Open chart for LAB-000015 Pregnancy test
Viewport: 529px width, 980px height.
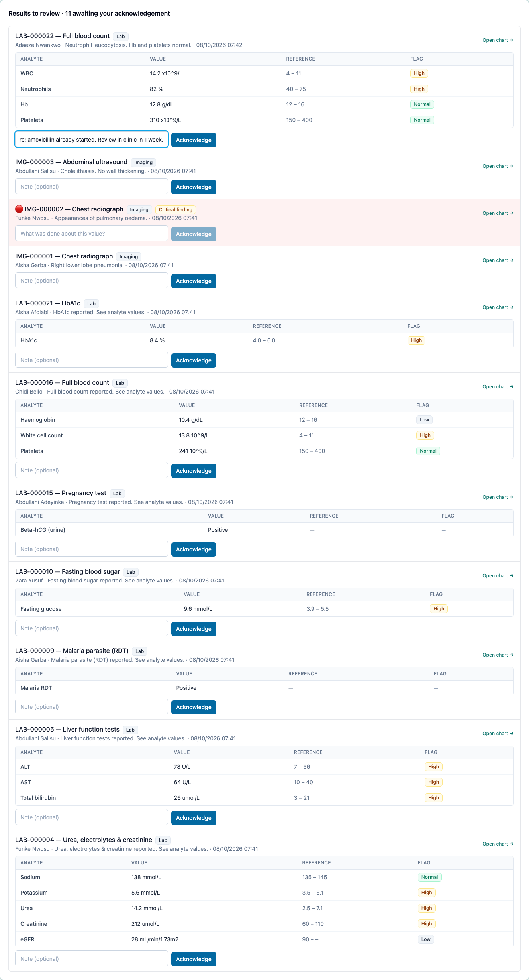[x=498, y=497]
